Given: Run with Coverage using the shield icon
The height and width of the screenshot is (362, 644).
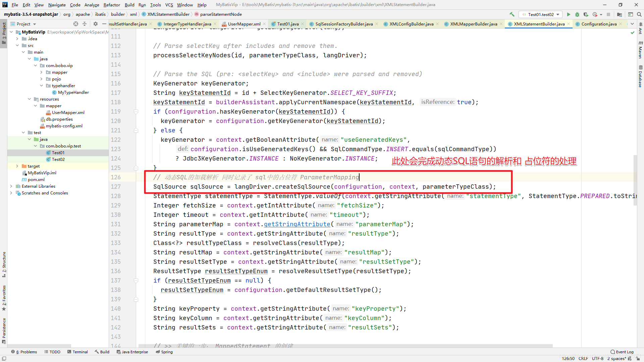Looking at the screenshot, I should (x=586, y=14).
